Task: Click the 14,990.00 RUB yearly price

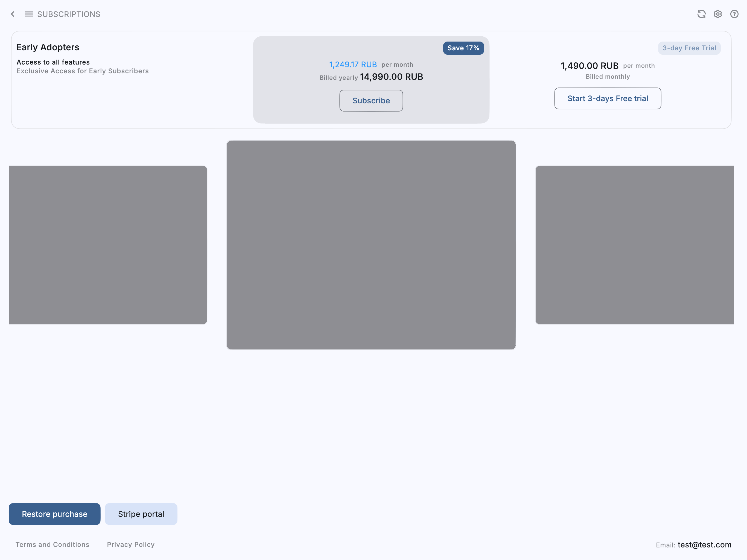Action: pyautogui.click(x=391, y=77)
